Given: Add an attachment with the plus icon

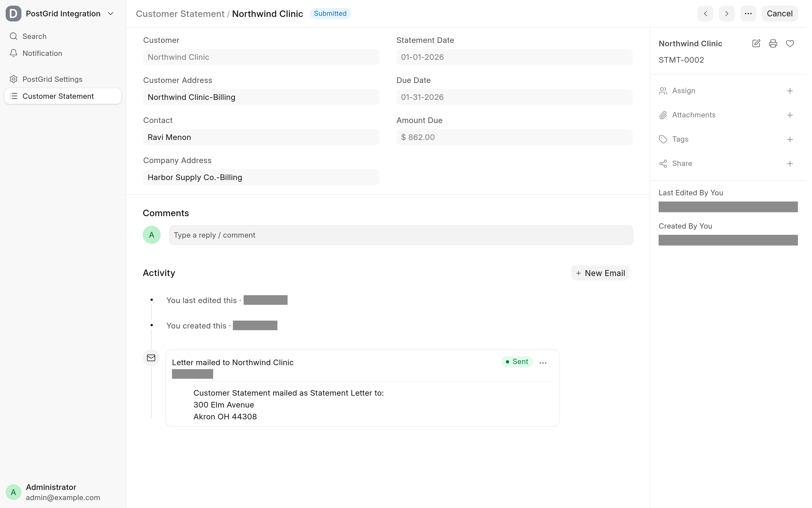Looking at the screenshot, I should pos(790,115).
